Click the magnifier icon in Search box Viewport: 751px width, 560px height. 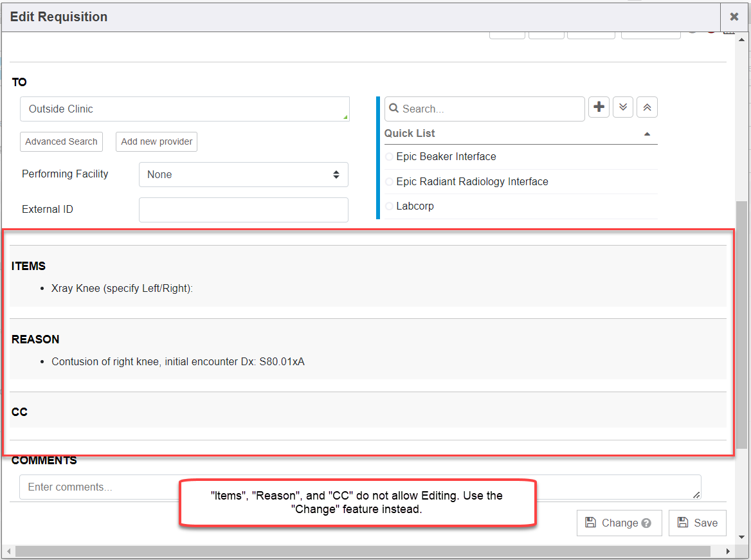pyautogui.click(x=394, y=109)
